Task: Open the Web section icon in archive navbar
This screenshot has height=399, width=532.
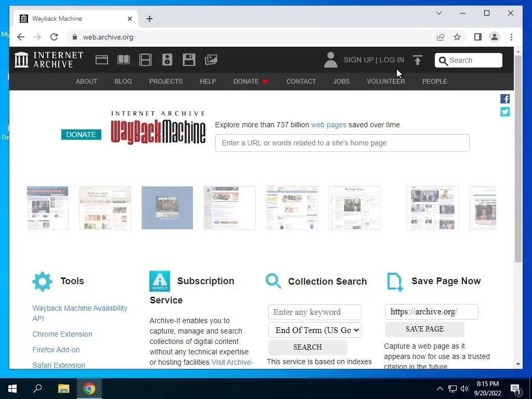Action: 101,60
